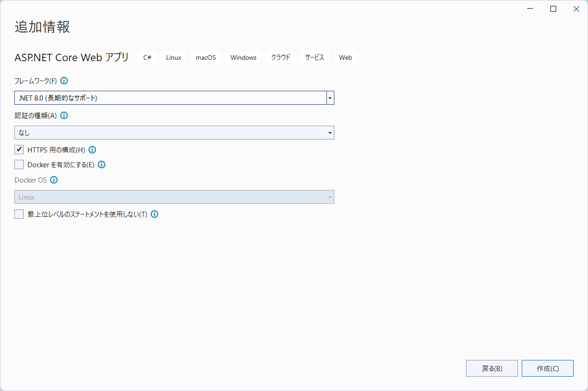Show info for HTTPS 用の構成(H)
Image resolution: width=588 pixels, height=391 pixels.
point(92,150)
